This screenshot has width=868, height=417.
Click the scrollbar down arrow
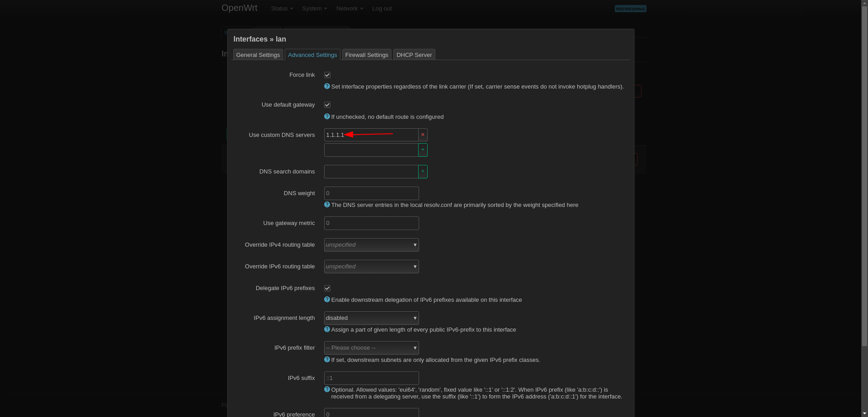(864, 413)
